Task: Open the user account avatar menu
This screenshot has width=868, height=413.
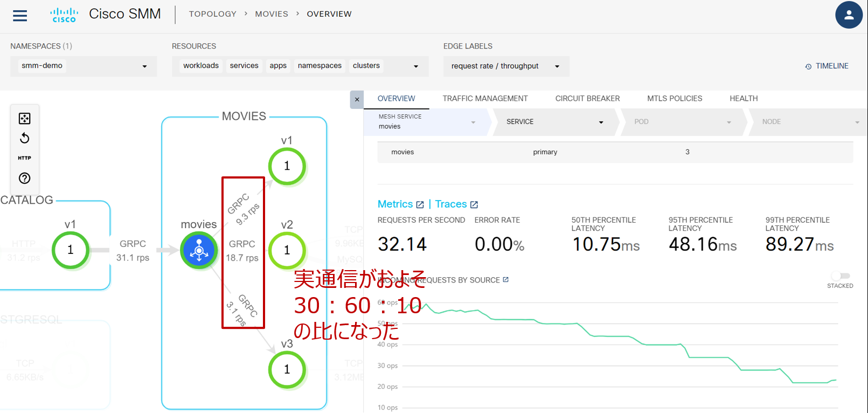Action: pyautogui.click(x=849, y=15)
